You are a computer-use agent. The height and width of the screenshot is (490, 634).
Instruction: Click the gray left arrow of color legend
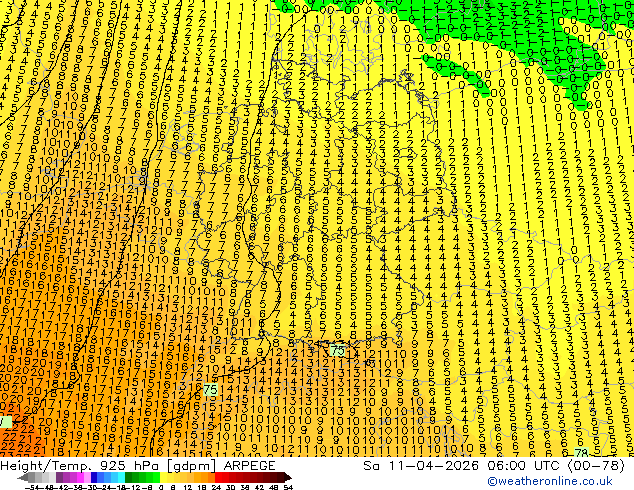[x=23, y=478]
